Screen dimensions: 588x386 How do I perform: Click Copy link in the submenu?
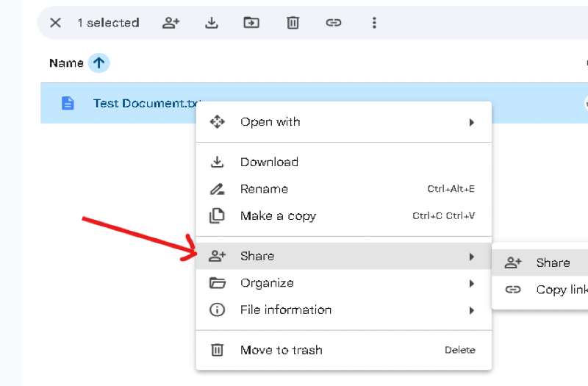click(x=560, y=290)
